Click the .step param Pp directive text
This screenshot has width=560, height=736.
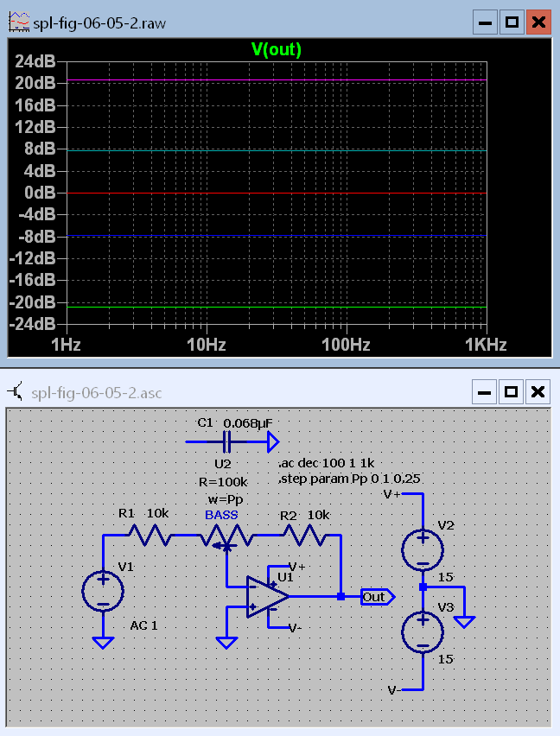[x=338, y=478]
